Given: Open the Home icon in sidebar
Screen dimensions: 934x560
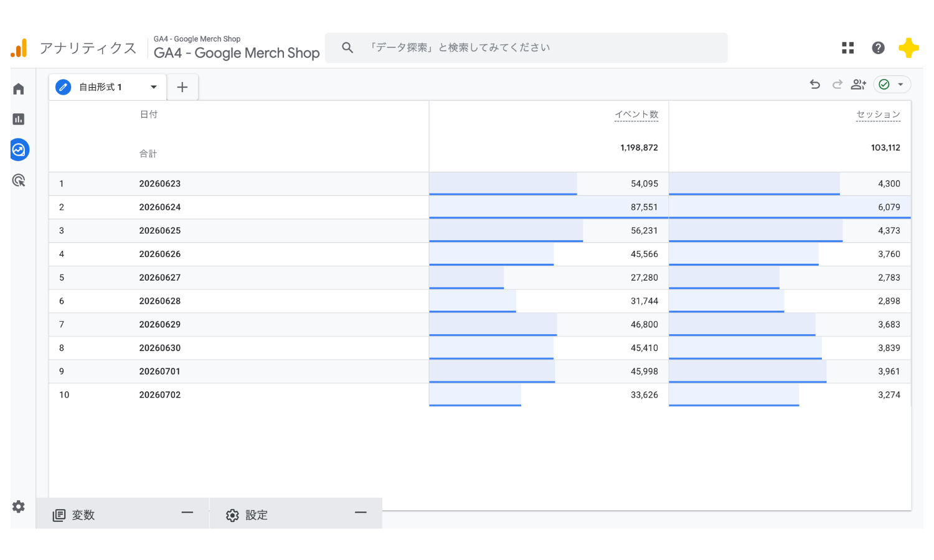Looking at the screenshot, I should coord(19,89).
